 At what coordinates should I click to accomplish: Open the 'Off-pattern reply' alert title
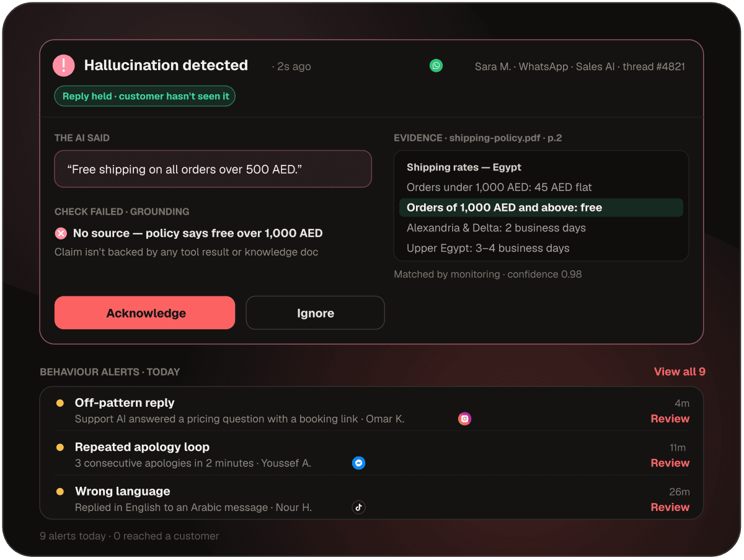(125, 402)
